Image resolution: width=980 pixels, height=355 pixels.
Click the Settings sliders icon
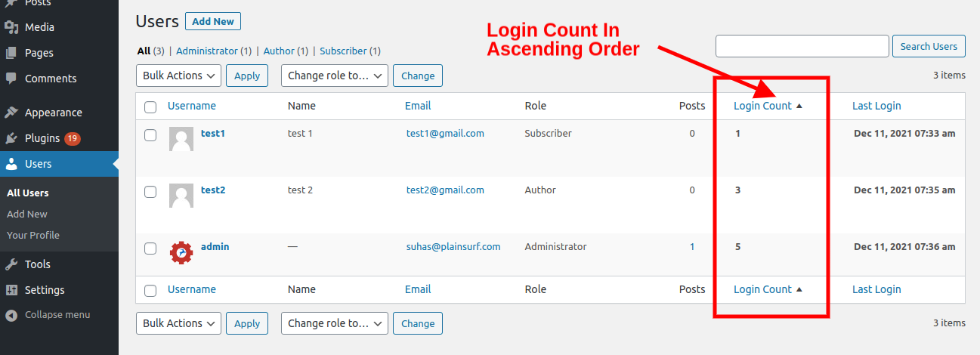pyautogui.click(x=11, y=290)
